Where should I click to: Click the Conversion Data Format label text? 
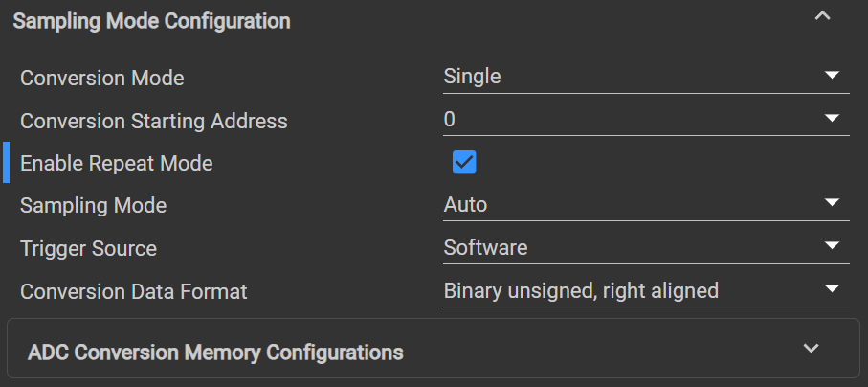[134, 291]
